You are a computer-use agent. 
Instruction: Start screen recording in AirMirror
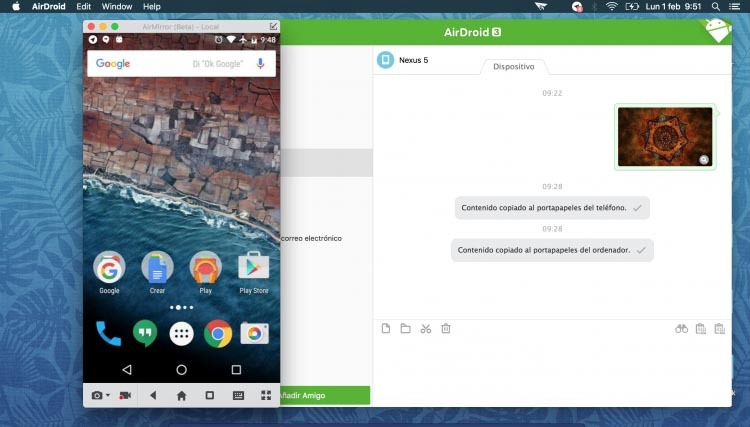point(125,395)
